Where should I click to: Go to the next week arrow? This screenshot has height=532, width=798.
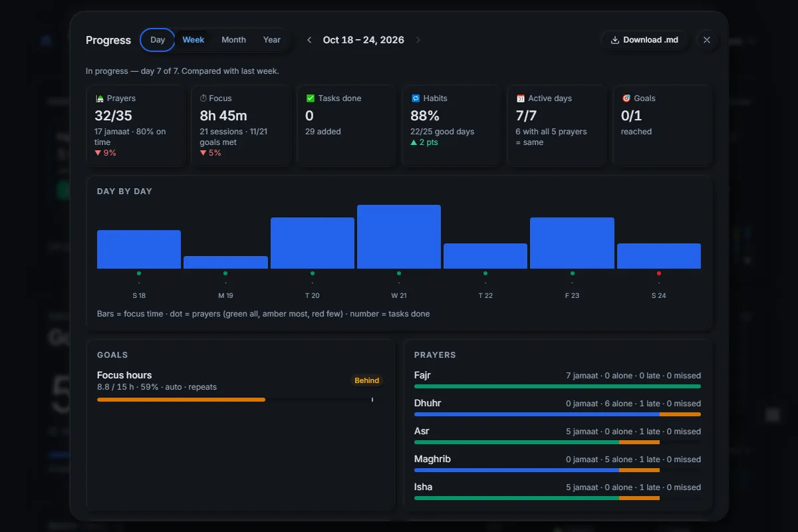pyautogui.click(x=418, y=40)
